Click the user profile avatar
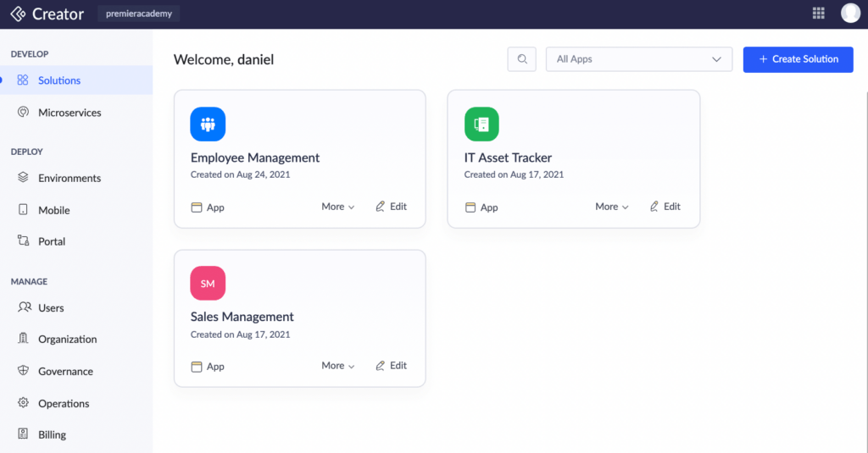Viewport: 868px width, 453px height. 850,13
